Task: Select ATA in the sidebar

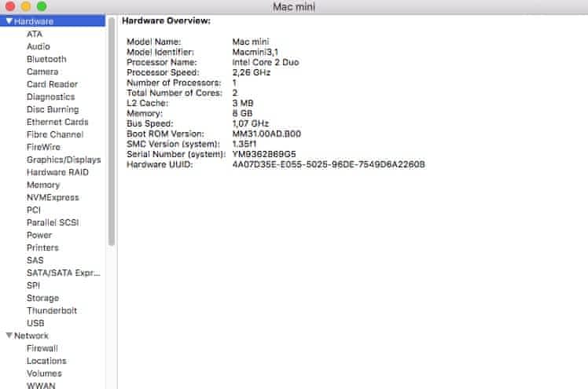Action: tap(35, 34)
